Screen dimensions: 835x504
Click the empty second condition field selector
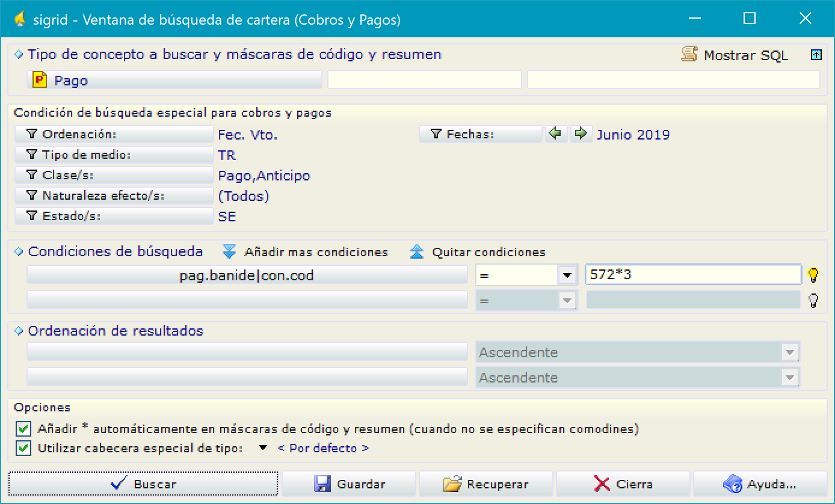(247, 300)
